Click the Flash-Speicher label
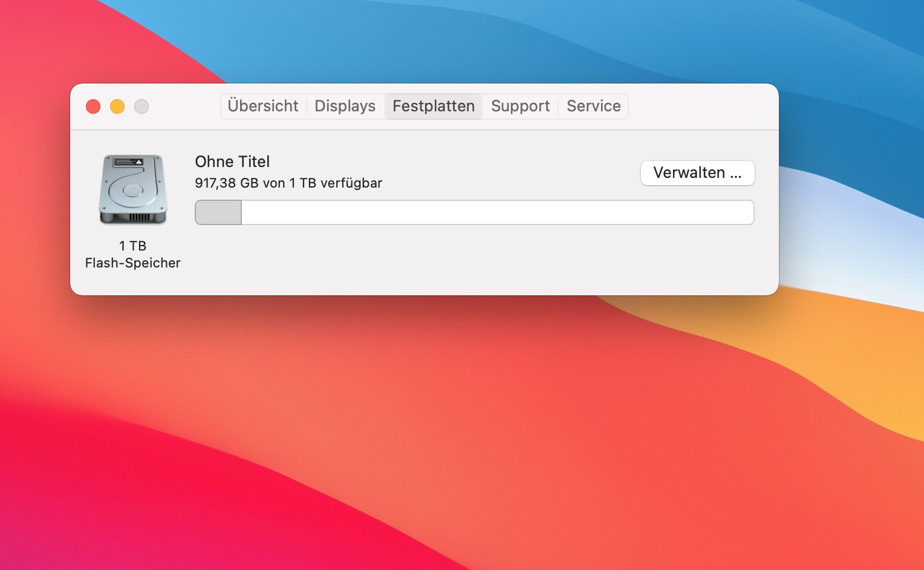Viewport: 924px width, 570px height. coord(132,263)
